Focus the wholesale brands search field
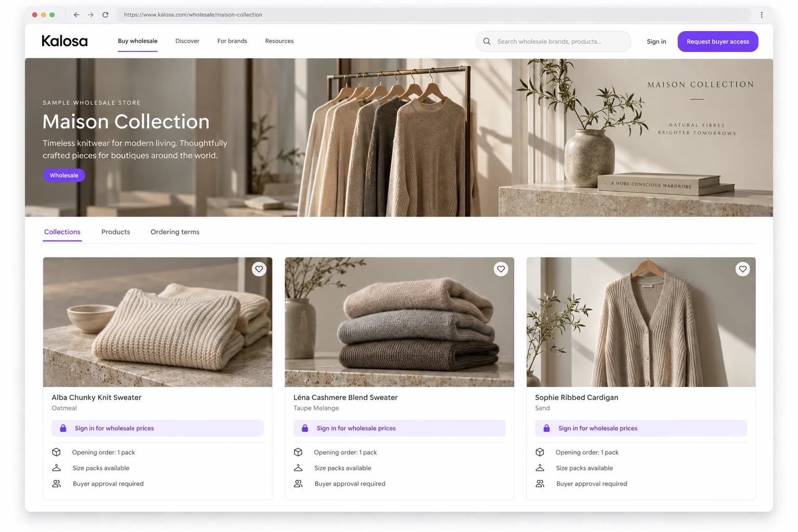 (x=553, y=42)
